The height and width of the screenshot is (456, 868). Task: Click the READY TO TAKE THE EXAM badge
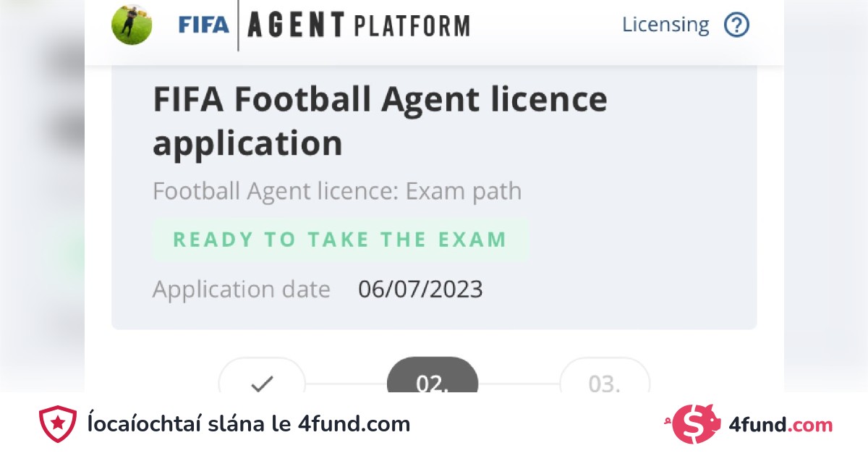tap(340, 240)
